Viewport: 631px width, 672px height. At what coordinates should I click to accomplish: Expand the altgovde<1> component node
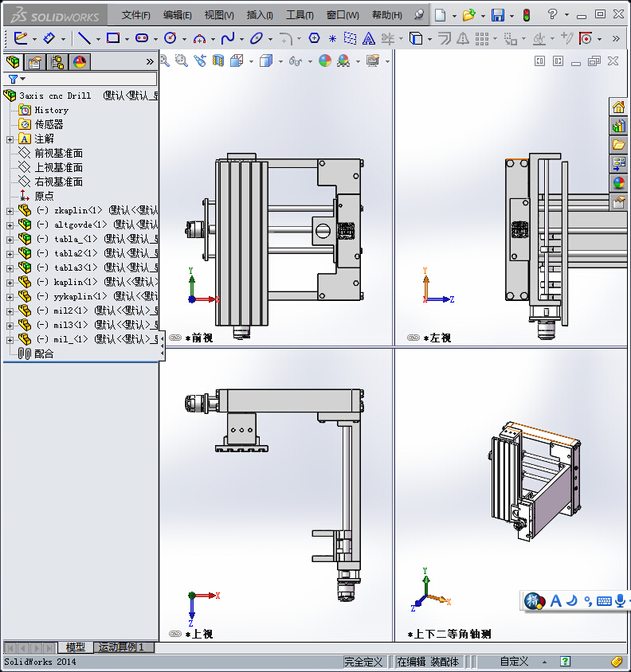pos(10,225)
